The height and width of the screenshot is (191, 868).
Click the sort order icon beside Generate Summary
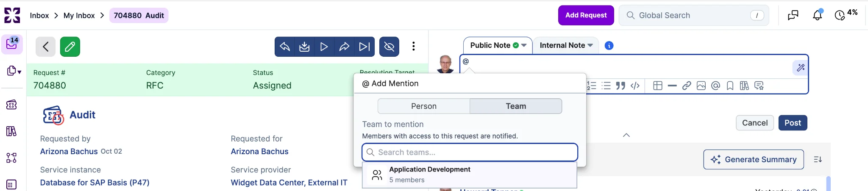[818, 160]
